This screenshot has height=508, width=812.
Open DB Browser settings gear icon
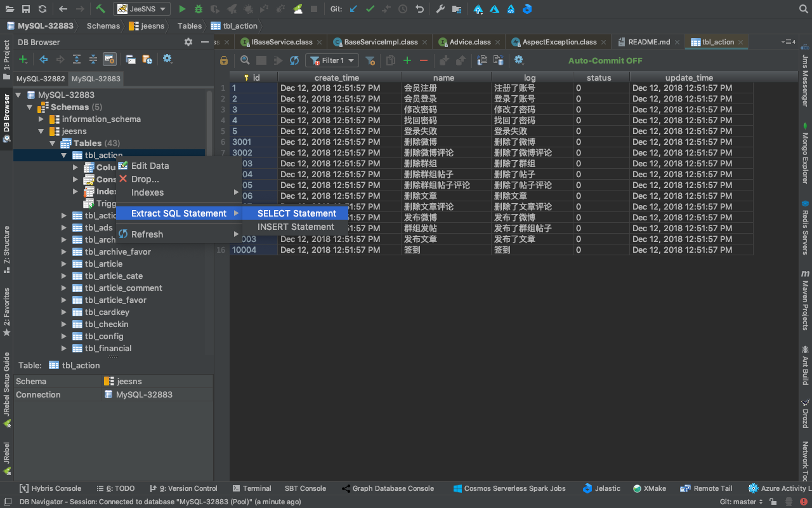point(188,42)
